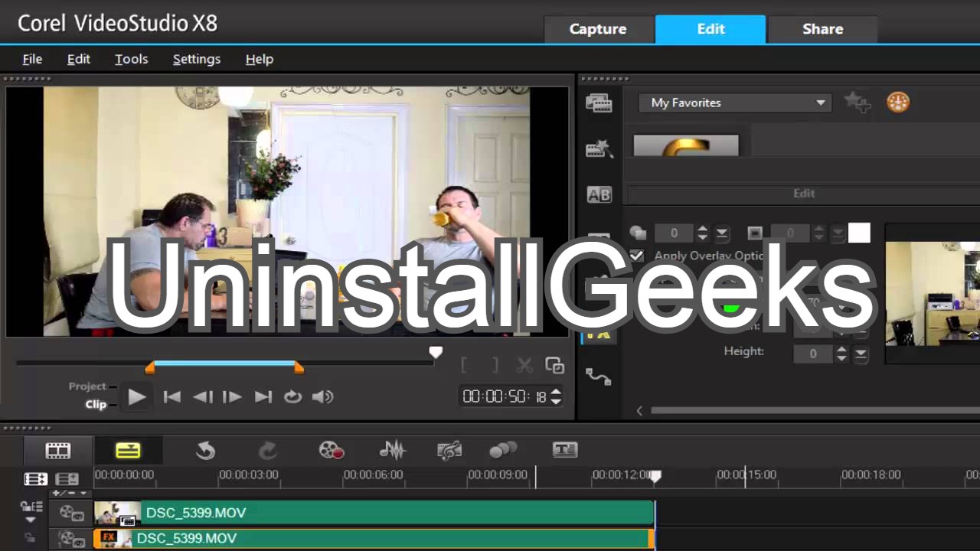Toggle ripple lock on overlay track

(31, 538)
